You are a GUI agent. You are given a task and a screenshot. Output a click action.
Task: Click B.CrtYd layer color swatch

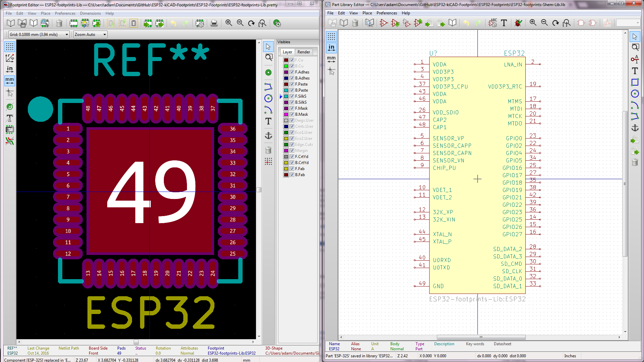coord(286,163)
